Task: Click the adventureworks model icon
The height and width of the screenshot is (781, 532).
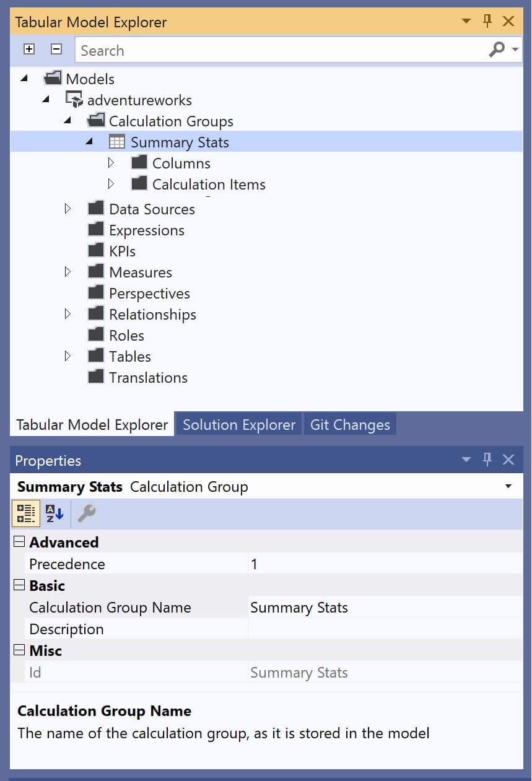Action: [x=73, y=99]
